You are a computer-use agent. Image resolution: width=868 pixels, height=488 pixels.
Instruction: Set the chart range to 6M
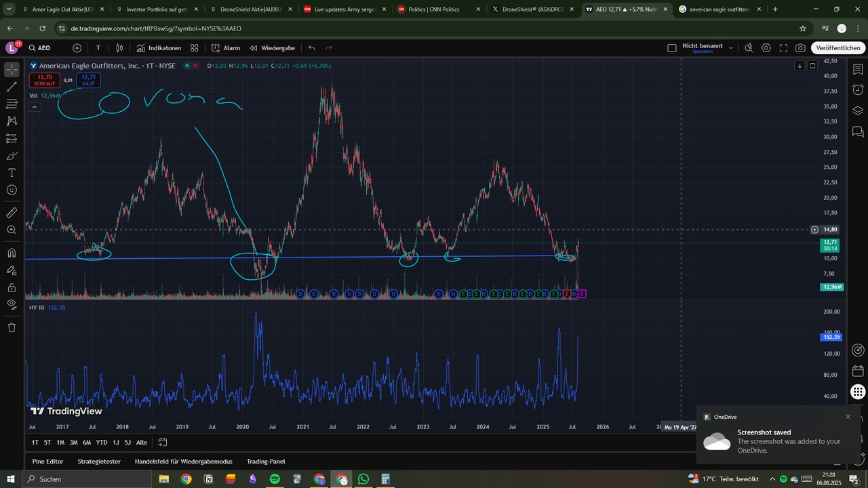87,443
